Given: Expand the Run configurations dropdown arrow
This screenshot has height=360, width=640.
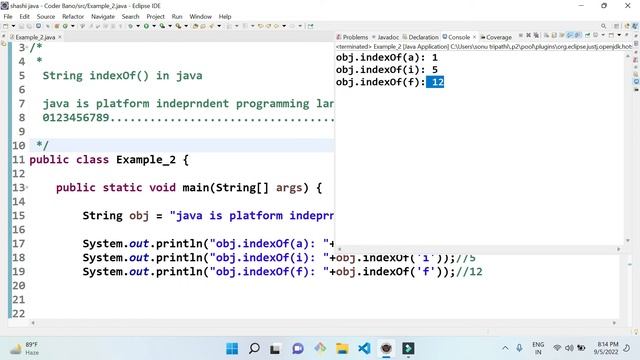Looking at the screenshot, I should click(x=154, y=26).
